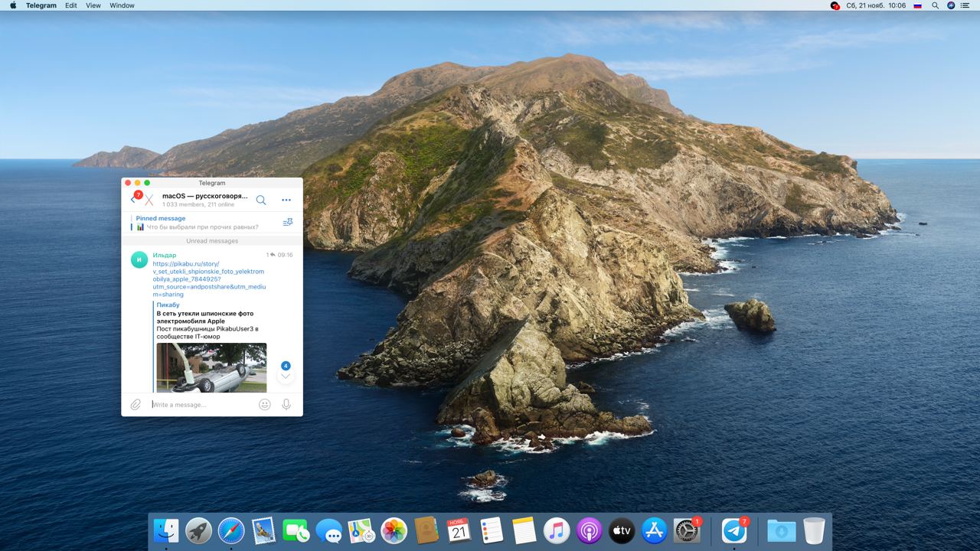Viewport: 980px width, 551px height.
Task: Attach a file with the paperclip icon
Action: (x=136, y=404)
